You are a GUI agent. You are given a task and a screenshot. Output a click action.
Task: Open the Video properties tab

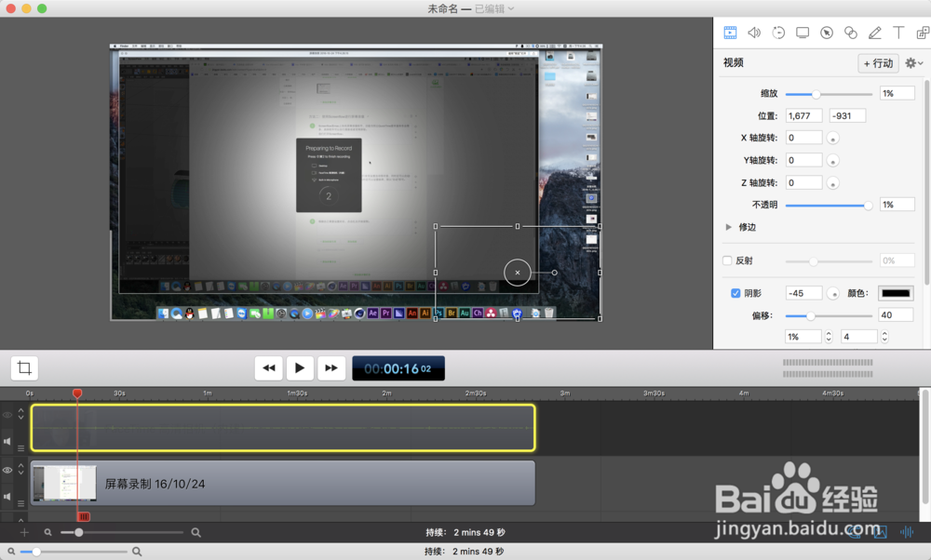[x=730, y=33]
